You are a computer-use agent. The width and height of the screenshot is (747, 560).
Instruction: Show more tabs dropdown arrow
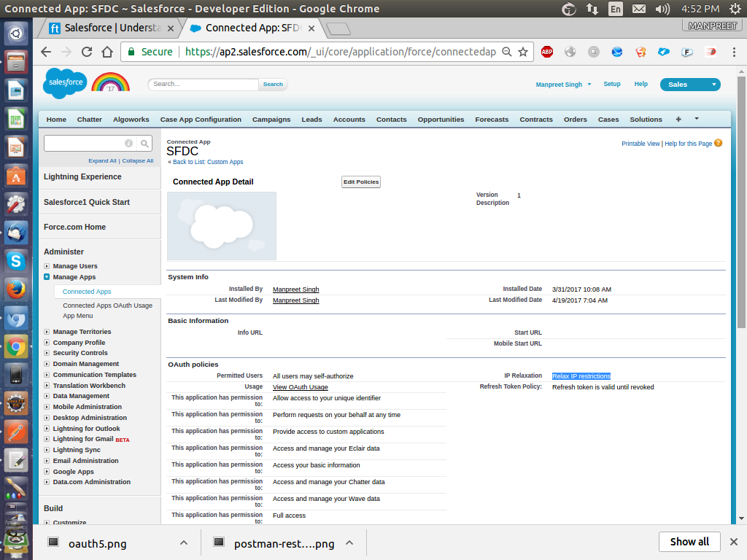pyautogui.click(x=697, y=119)
